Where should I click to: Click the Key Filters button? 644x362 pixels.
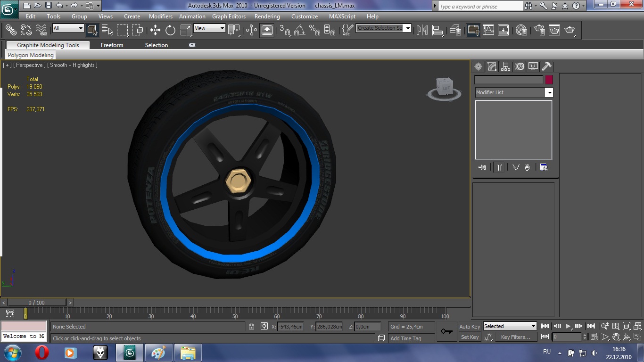pyautogui.click(x=515, y=337)
